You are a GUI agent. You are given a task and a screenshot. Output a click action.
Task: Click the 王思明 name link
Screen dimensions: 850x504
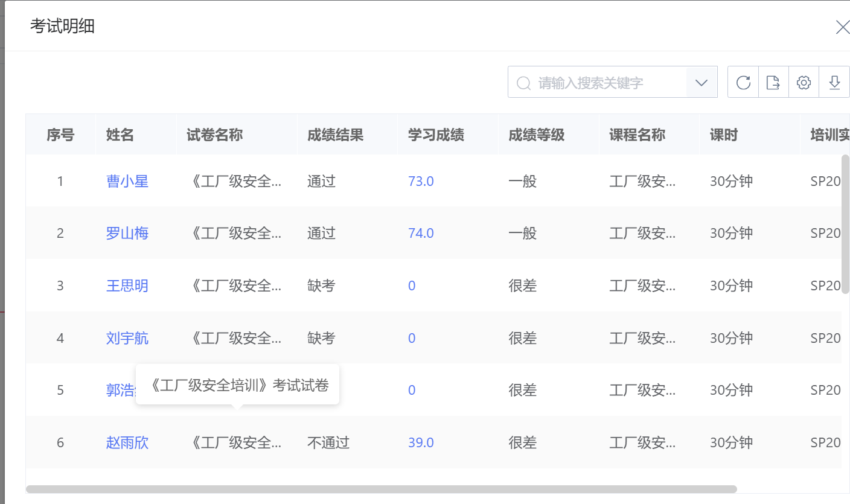pyautogui.click(x=127, y=285)
